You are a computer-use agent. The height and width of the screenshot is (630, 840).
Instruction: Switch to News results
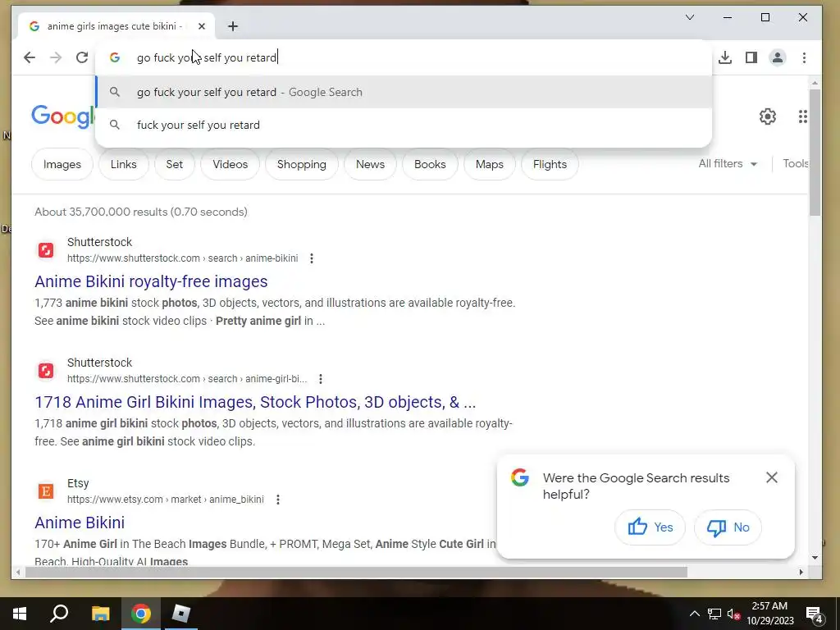point(370,164)
